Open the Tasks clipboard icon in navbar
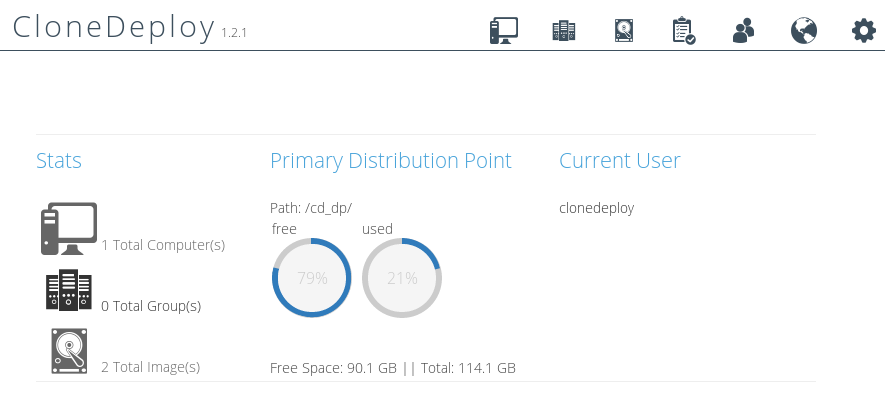The image size is (885, 417). [x=684, y=31]
